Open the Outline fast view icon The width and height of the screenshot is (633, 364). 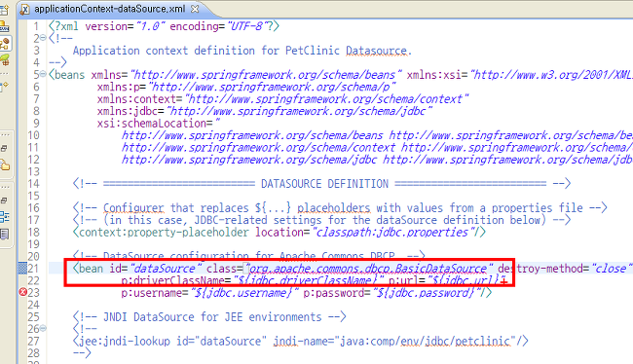pos(5,217)
